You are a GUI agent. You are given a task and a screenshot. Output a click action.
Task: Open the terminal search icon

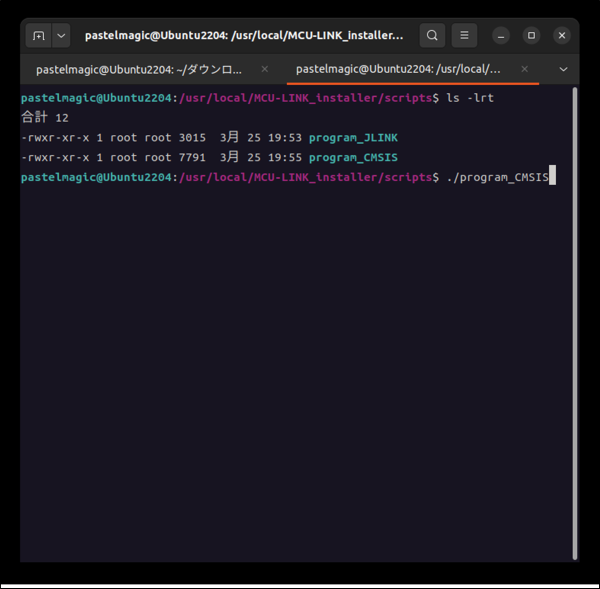[x=432, y=35]
